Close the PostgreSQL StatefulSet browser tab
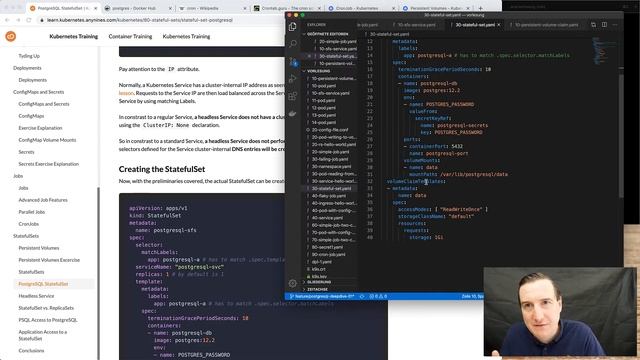The image size is (640, 360). 96,8
